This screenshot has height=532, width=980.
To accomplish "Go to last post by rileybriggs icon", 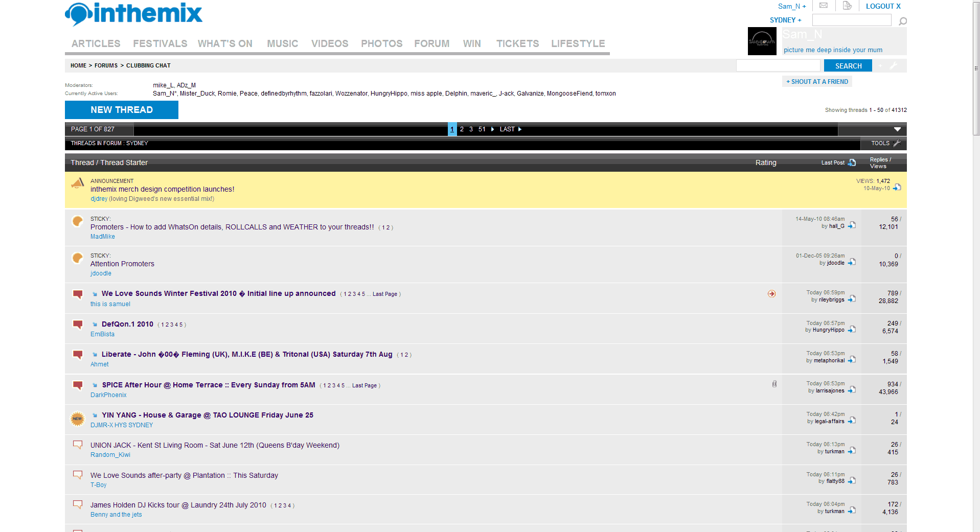I will coord(852,299).
